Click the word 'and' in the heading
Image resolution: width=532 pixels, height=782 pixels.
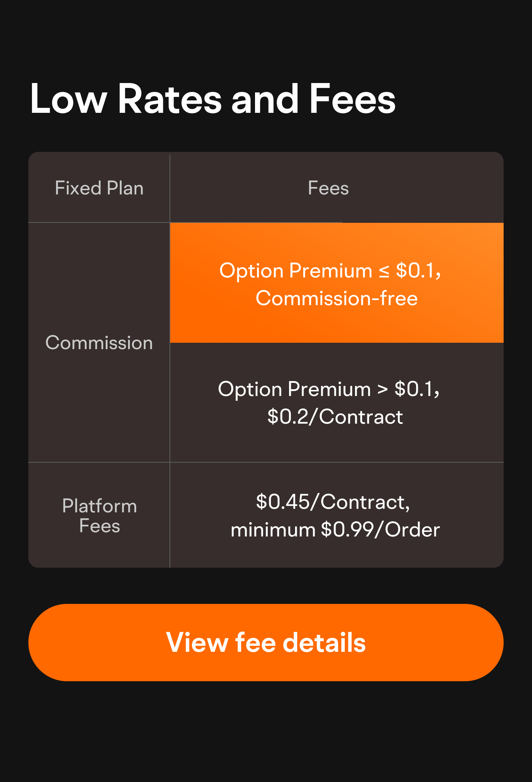pyautogui.click(x=265, y=99)
